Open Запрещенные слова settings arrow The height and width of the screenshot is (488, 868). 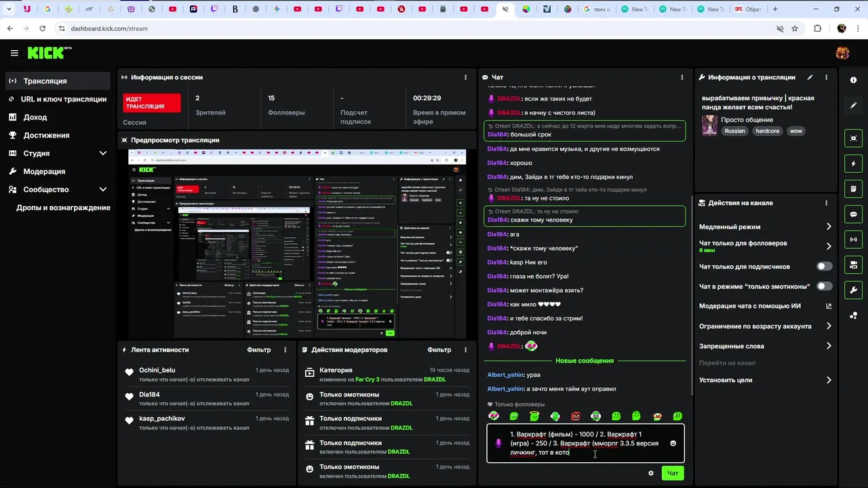point(829,346)
